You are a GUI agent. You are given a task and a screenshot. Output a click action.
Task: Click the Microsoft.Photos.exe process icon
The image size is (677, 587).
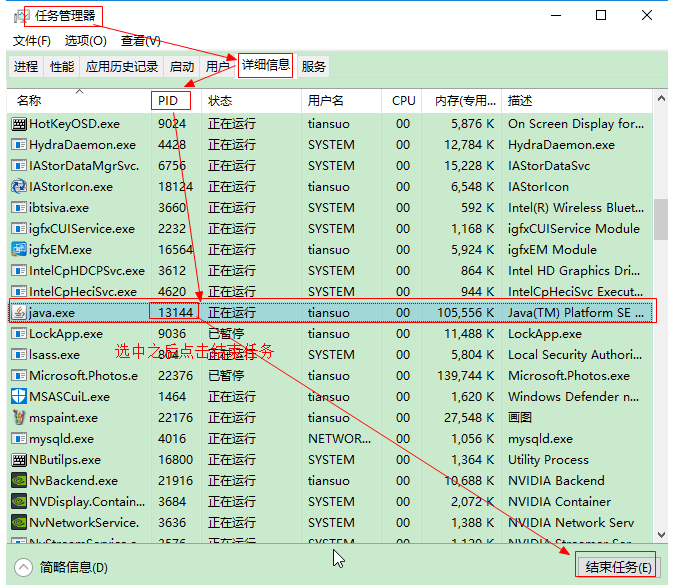click(19, 376)
